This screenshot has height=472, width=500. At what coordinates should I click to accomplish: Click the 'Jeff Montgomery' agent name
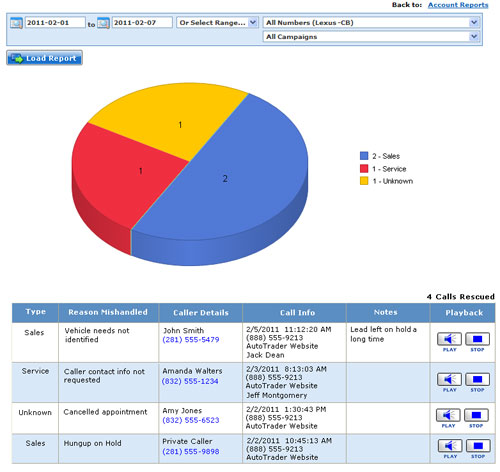[276, 395]
